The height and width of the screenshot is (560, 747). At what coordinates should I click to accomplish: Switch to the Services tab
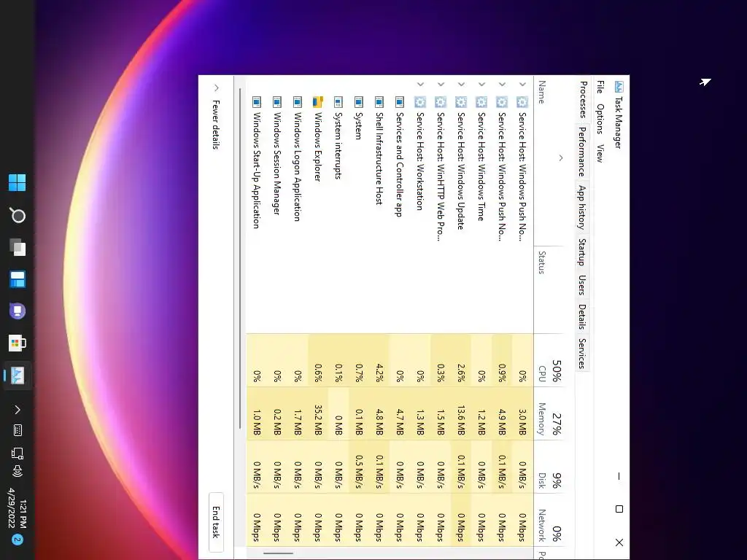click(x=581, y=354)
